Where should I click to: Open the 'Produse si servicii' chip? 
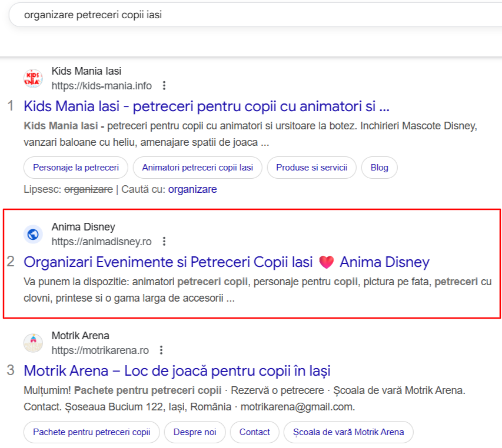(x=312, y=168)
